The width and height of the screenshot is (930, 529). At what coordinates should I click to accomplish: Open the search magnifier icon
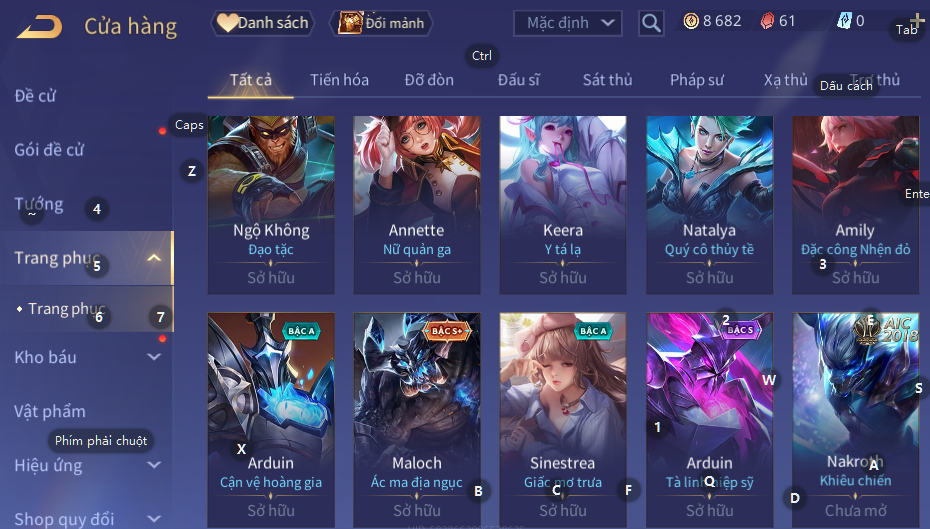[651, 23]
